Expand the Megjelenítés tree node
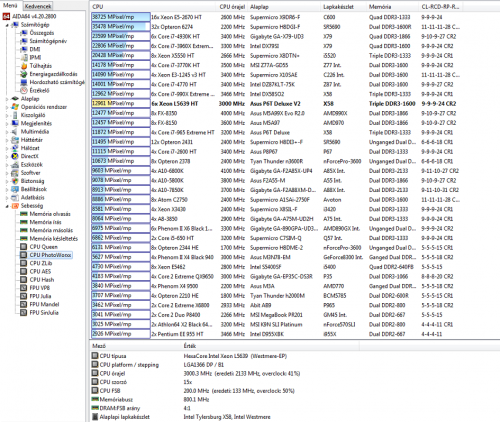Image resolution: width=500 pixels, height=422 pixels. click(x=7, y=123)
